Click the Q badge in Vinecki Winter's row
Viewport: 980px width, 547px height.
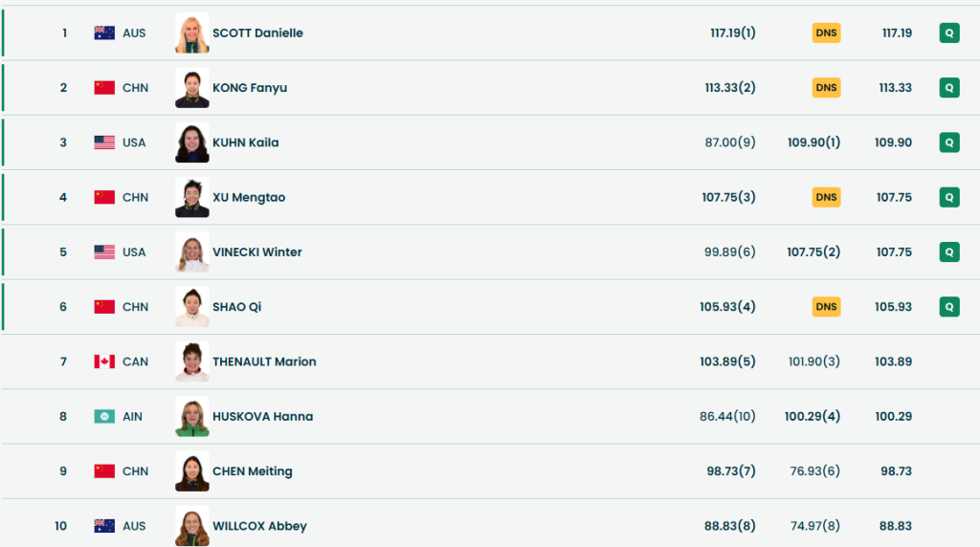tap(949, 252)
